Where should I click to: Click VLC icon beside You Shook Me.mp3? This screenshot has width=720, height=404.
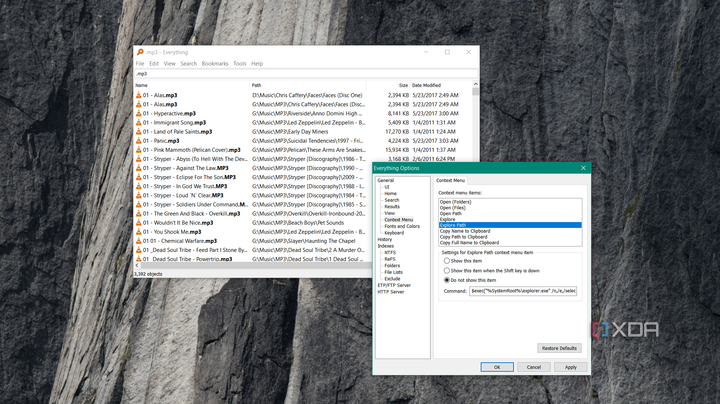pos(139,231)
